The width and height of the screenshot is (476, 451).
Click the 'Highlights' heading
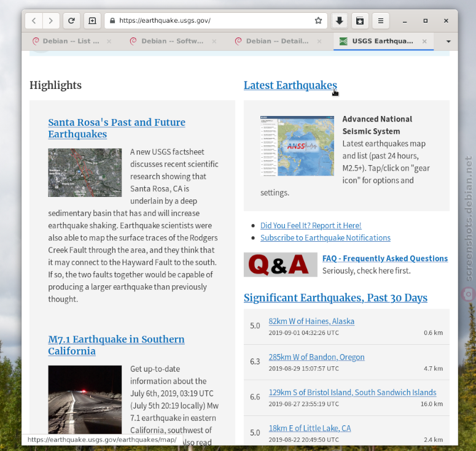[x=55, y=85]
